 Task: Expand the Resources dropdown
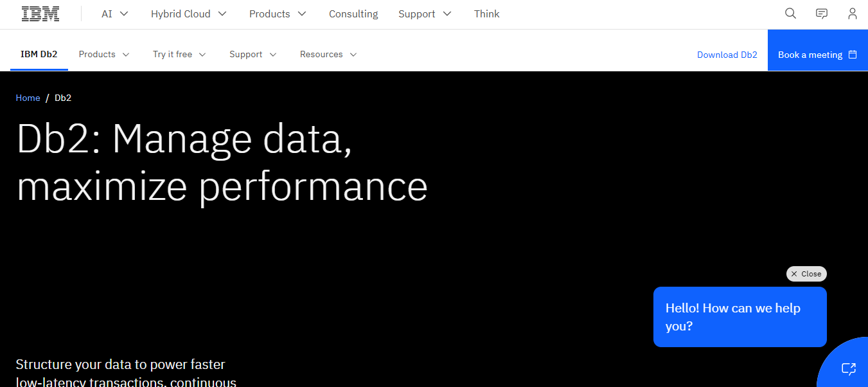tap(328, 55)
